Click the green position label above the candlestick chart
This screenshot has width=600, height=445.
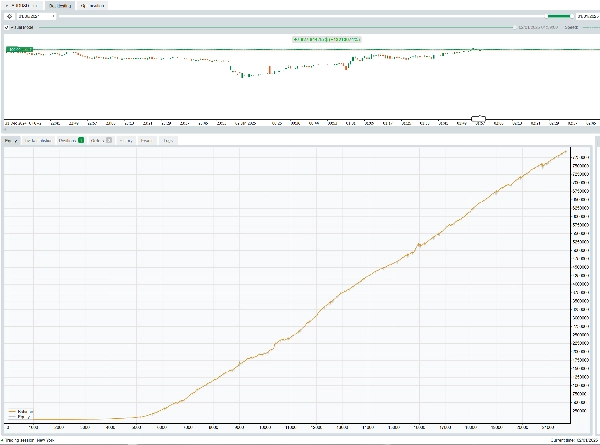(x=326, y=38)
